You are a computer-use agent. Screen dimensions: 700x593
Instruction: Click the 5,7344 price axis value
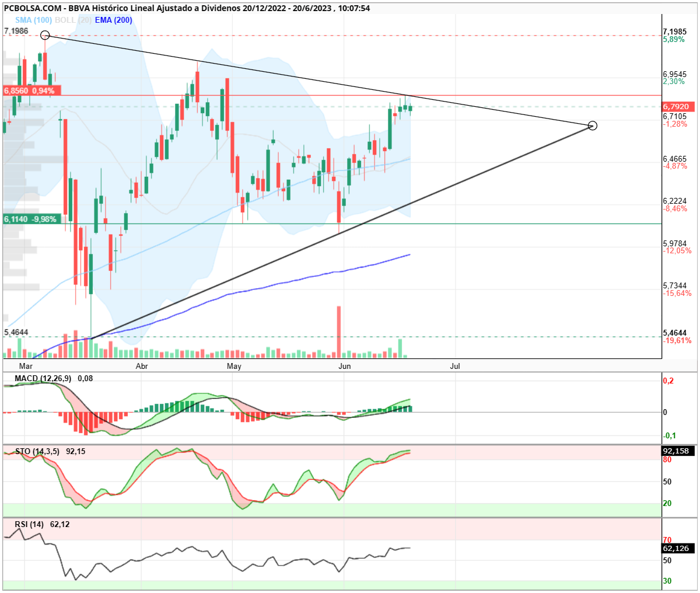(x=675, y=286)
